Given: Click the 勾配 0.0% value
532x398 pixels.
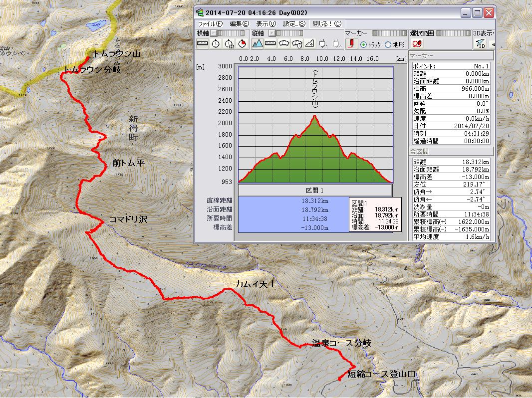Looking at the screenshot, I should coord(483,111).
